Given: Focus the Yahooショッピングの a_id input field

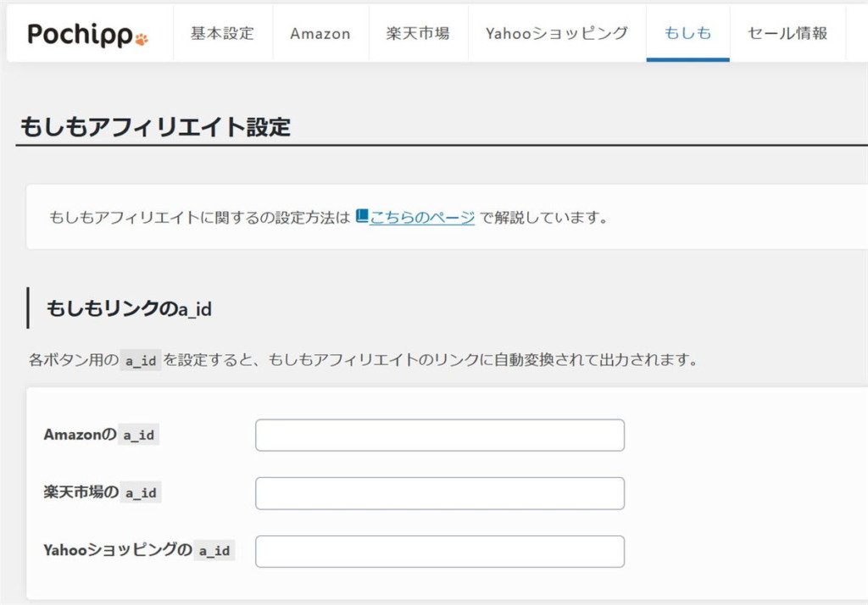Looking at the screenshot, I should [440, 552].
